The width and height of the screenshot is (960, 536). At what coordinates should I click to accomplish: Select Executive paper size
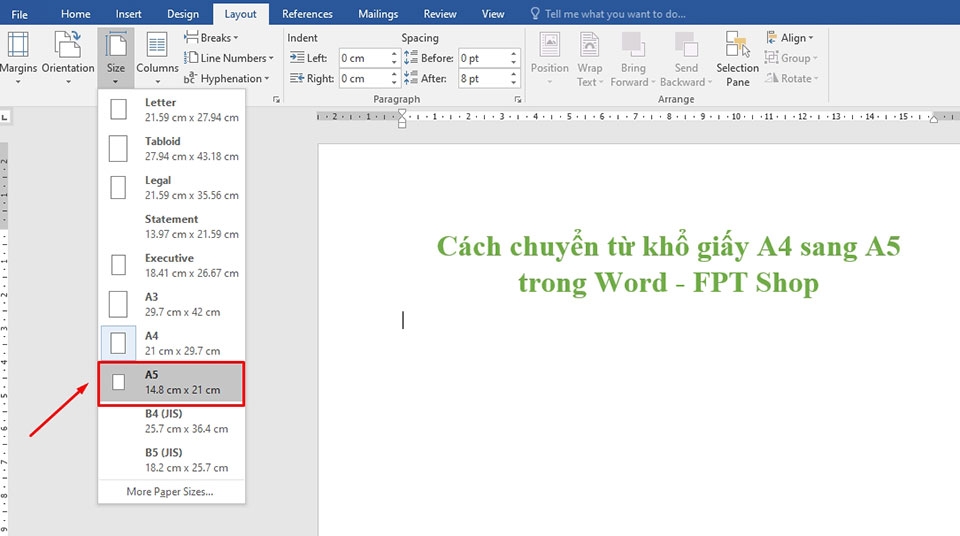tap(171, 265)
